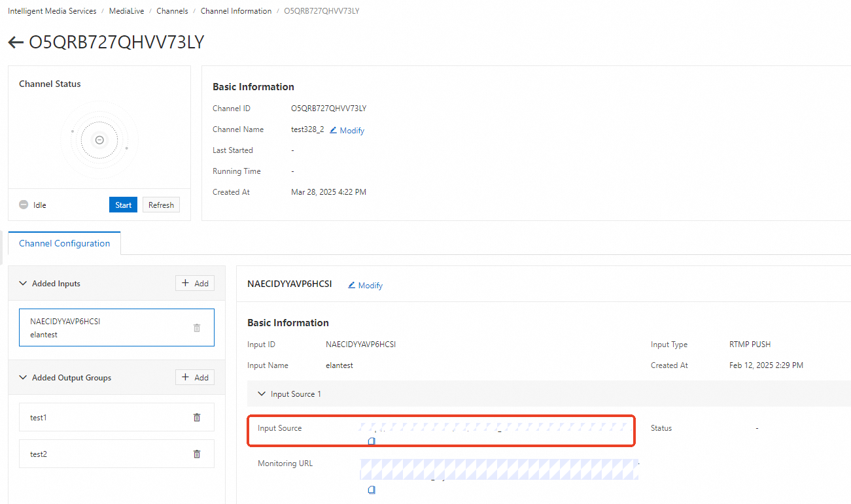The image size is (851, 504).
Task: Start the channel
Action: [x=124, y=205]
